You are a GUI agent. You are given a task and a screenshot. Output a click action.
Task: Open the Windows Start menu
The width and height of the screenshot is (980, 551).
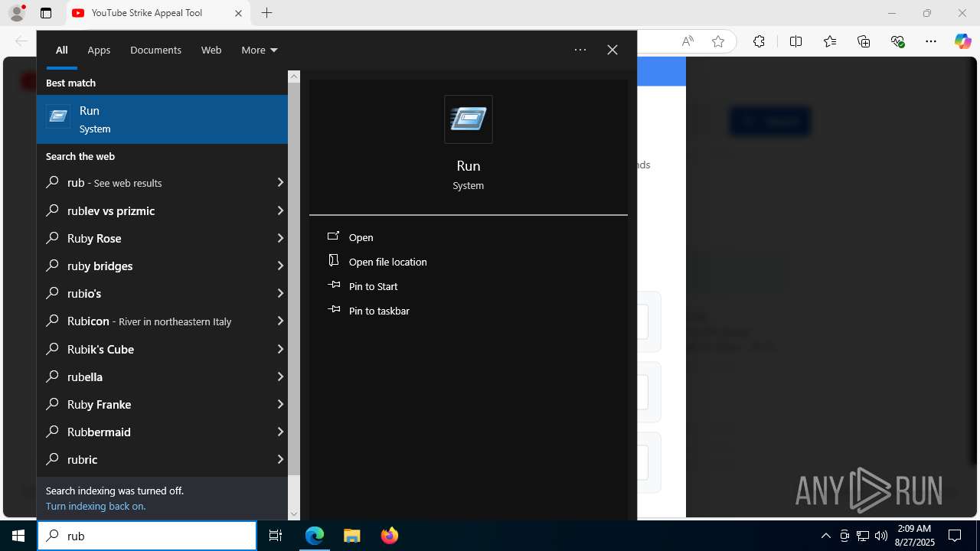[x=18, y=536]
